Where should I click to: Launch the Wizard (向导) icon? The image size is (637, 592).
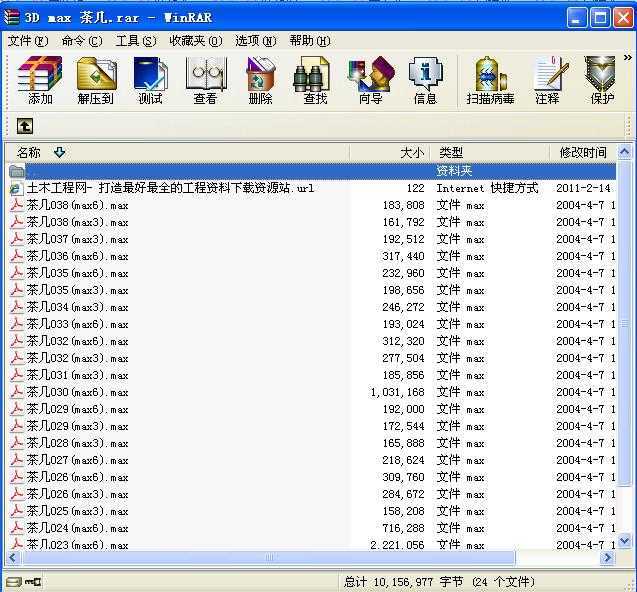[x=370, y=80]
